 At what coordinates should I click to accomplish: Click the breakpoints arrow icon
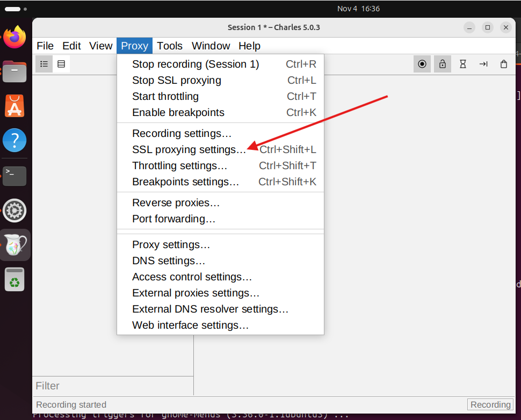point(483,64)
